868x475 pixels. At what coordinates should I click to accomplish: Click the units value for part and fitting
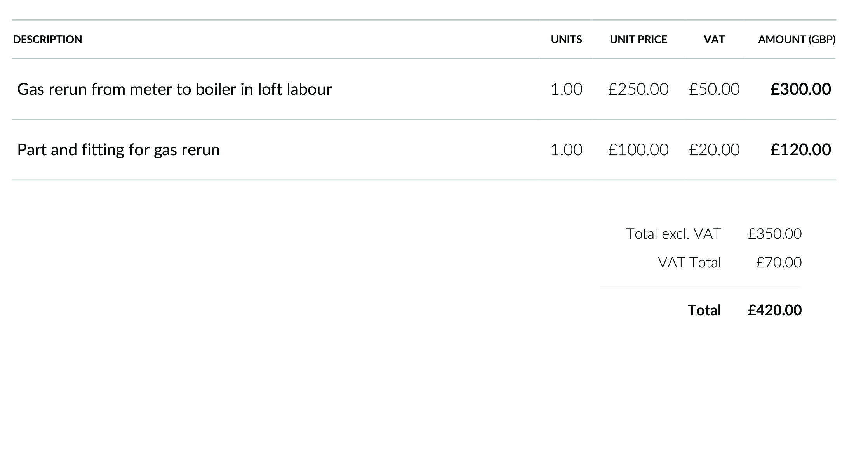566,150
